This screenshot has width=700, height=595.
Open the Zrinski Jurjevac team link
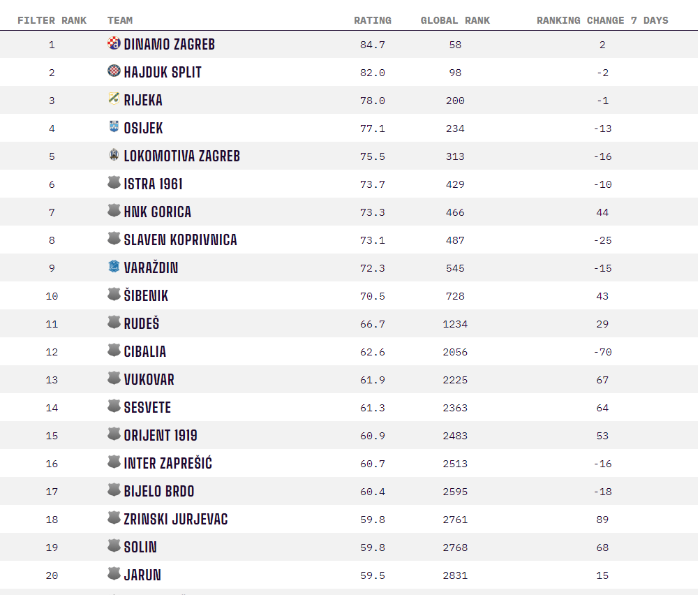(175, 519)
